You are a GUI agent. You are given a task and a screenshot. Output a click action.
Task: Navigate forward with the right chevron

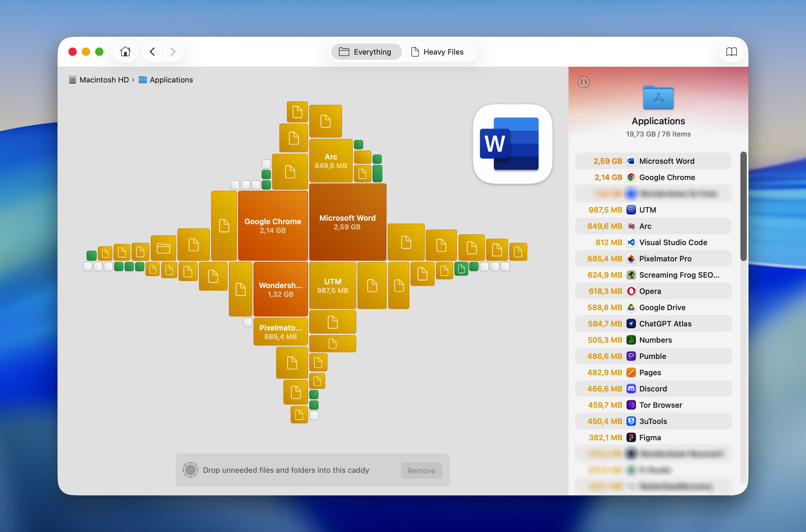(x=173, y=52)
